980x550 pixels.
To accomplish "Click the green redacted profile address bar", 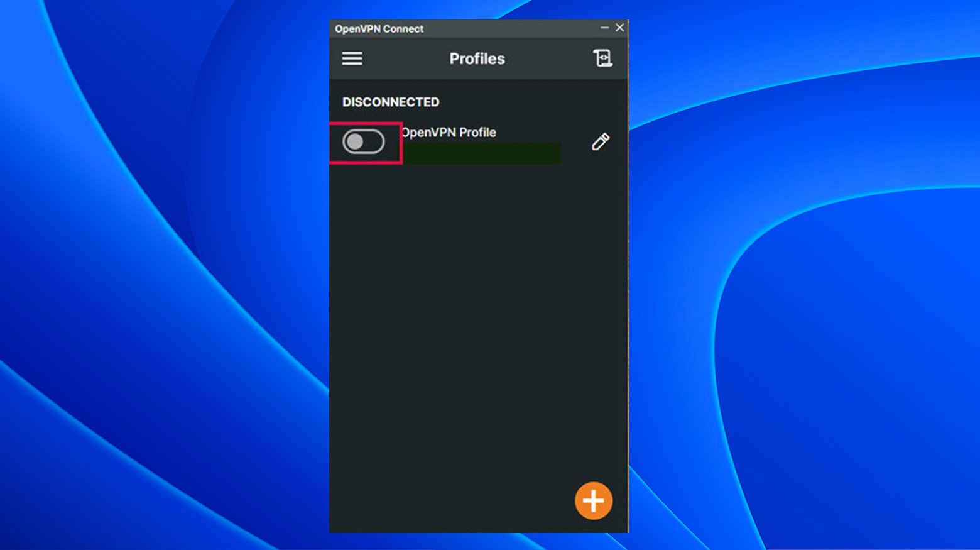I will pos(481,153).
